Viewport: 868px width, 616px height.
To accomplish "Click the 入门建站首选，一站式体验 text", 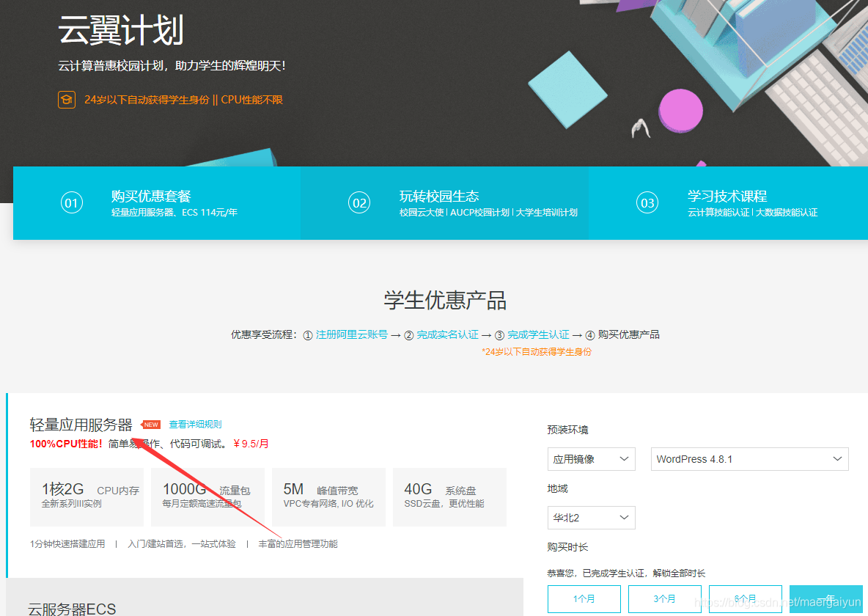I will (x=182, y=544).
